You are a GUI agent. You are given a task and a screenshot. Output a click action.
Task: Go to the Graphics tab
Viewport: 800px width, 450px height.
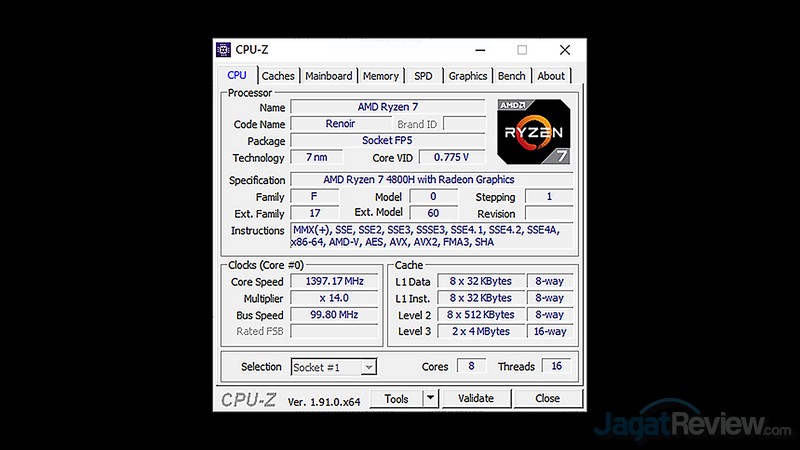coord(468,76)
